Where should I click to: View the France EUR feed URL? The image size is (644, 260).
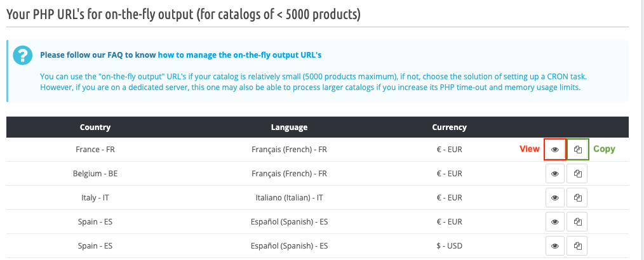point(555,150)
